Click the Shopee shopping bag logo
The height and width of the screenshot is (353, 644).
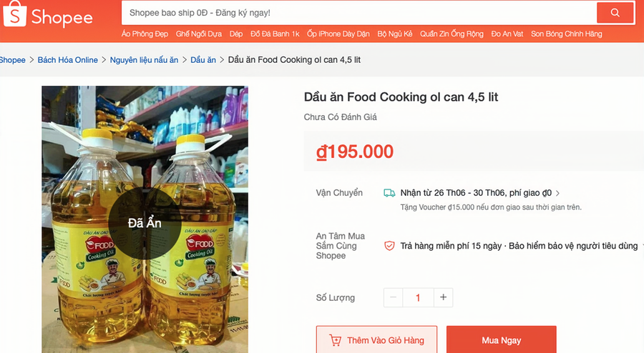pyautogui.click(x=15, y=14)
